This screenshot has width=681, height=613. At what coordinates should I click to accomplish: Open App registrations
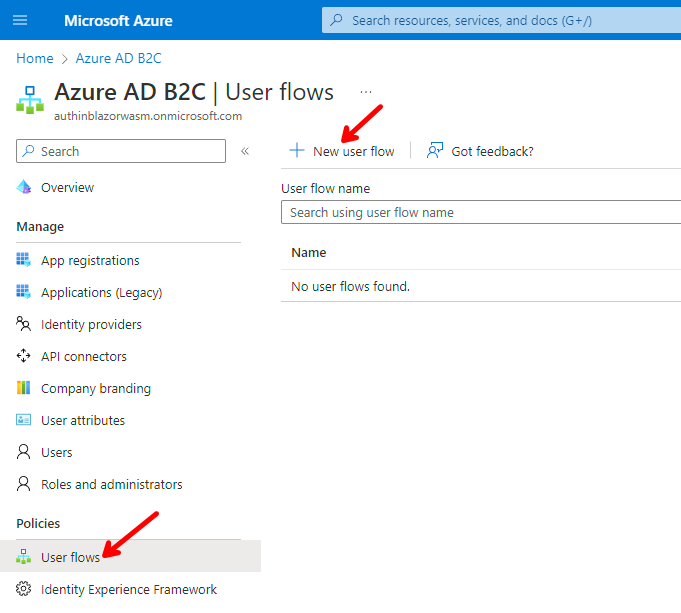pyautogui.click(x=90, y=260)
